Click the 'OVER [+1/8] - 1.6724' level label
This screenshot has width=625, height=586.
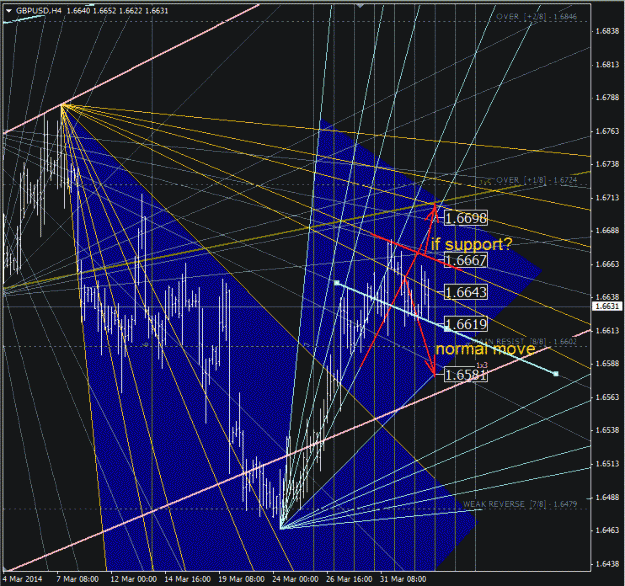tap(537, 180)
